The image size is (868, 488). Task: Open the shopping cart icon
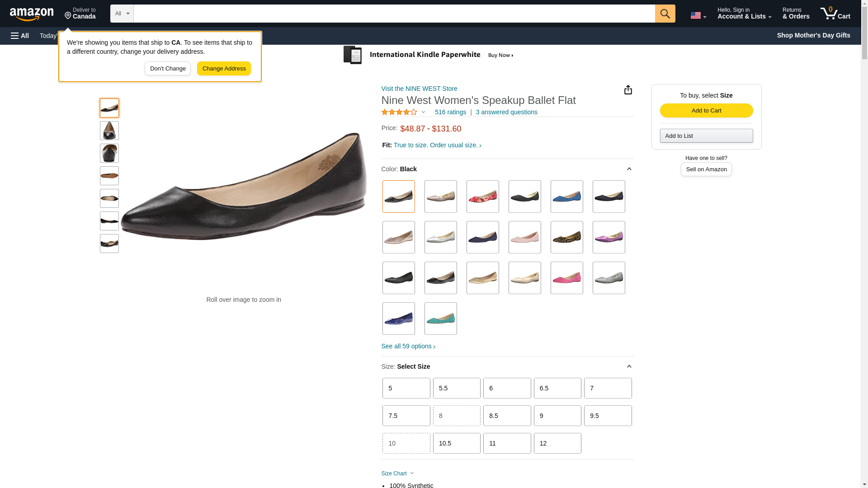coord(835,13)
